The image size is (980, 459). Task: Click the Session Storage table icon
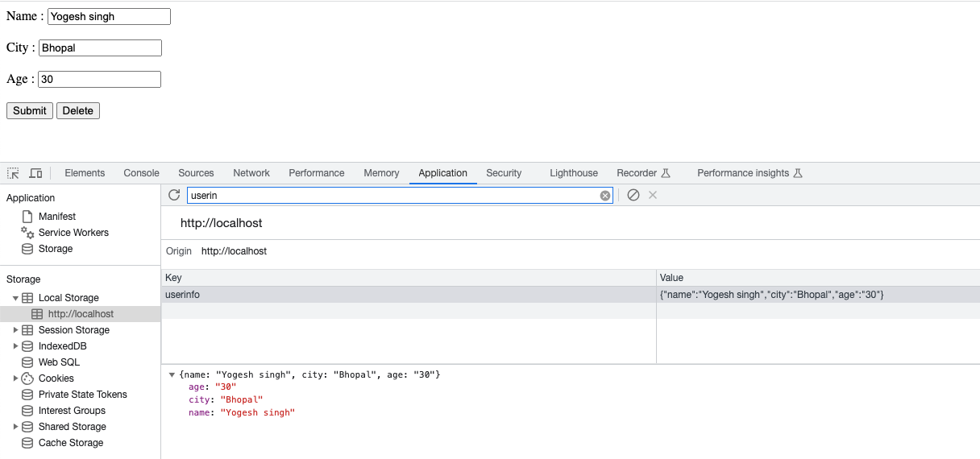[27, 330]
